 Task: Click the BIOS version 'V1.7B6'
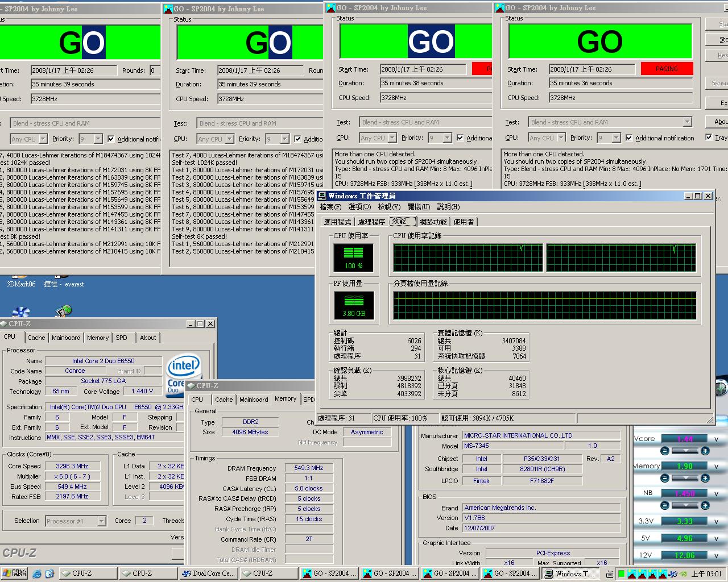pyautogui.click(x=541, y=518)
